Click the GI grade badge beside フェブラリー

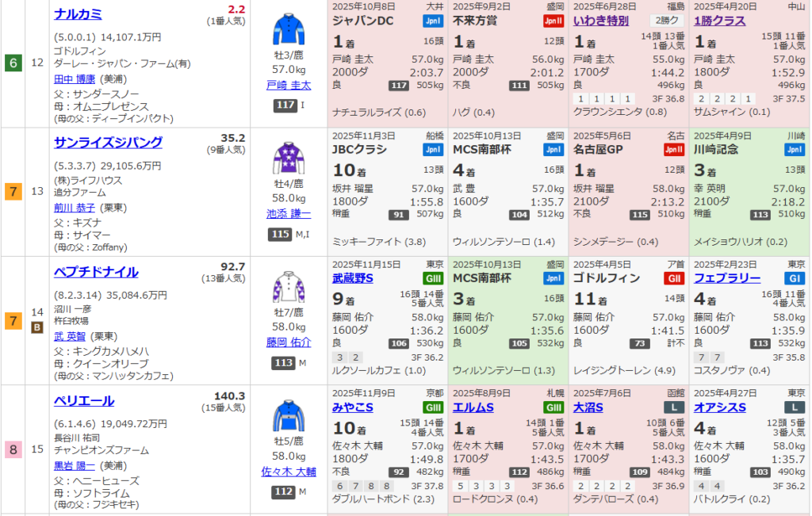(x=794, y=278)
